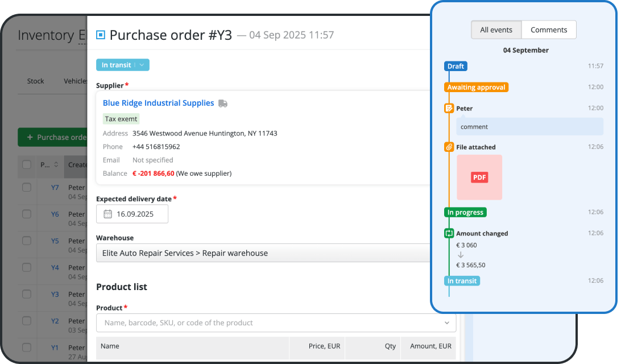
Task: Open the attached PDF thumbnail
Action: click(x=479, y=177)
